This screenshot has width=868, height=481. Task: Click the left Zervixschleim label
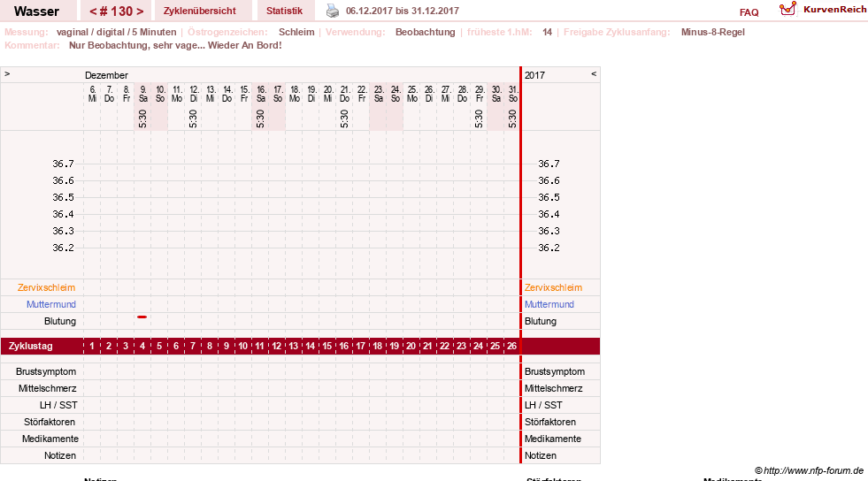pos(47,287)
